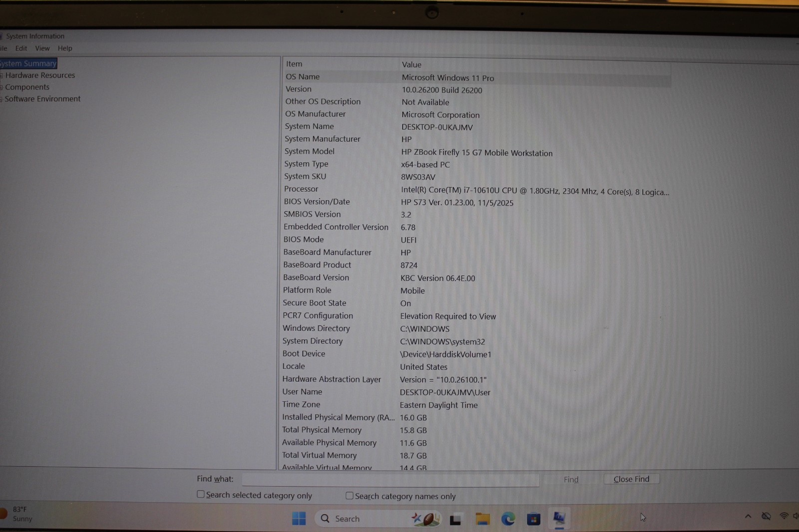Viewport: 799px width, 532px height.
Task: Click the football search highlight icon
Action: pyautogui.click(x=425, y=519)
